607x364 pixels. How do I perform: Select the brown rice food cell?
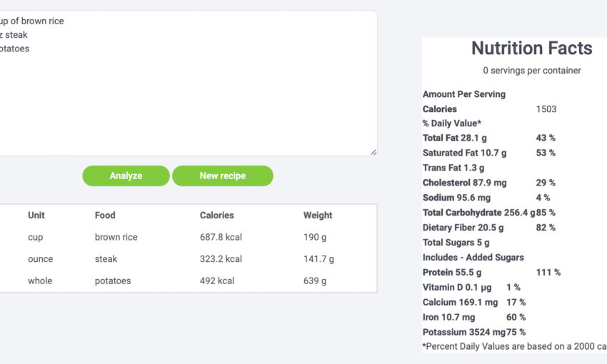116,237
